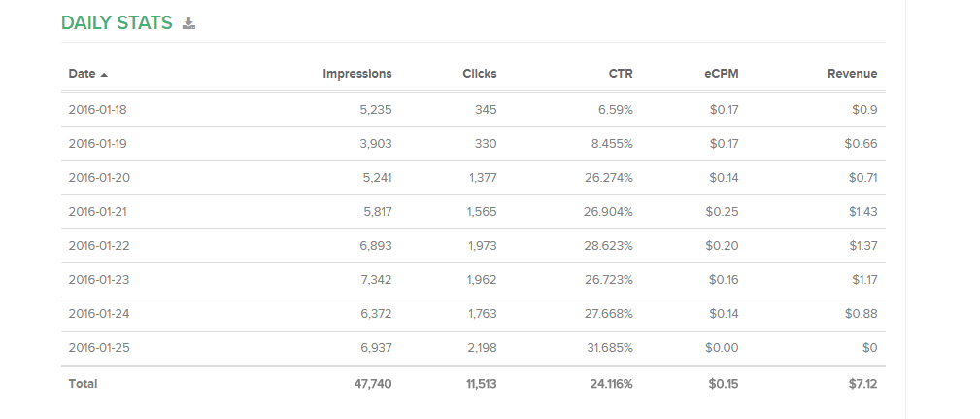The image size is (980, 419).
Task: Select the 2016-01-21 date row
Action: [x=97, y=212]
